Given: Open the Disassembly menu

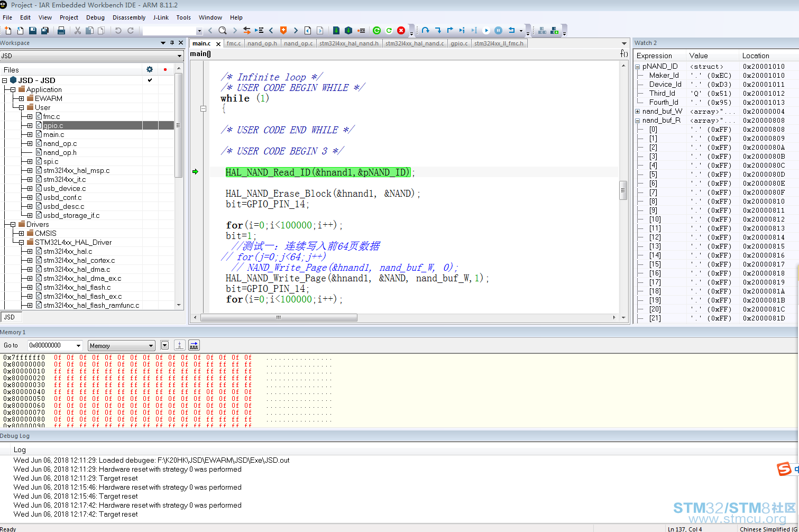Looking at the screenshot, I should [129, 17].
